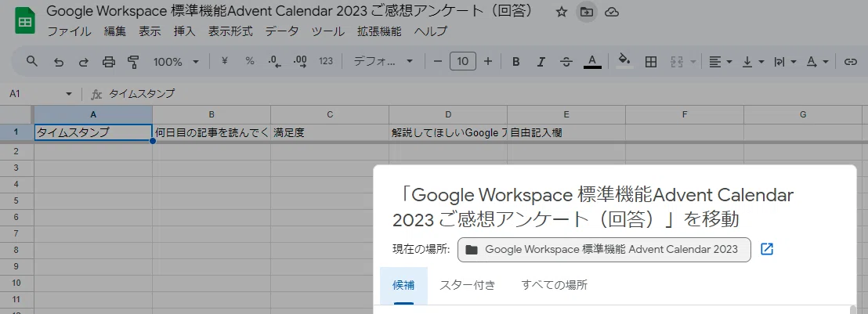This screenshot has height=314, width=868.
Task: Click cell C1 満足度
Action: coord(329,133)
